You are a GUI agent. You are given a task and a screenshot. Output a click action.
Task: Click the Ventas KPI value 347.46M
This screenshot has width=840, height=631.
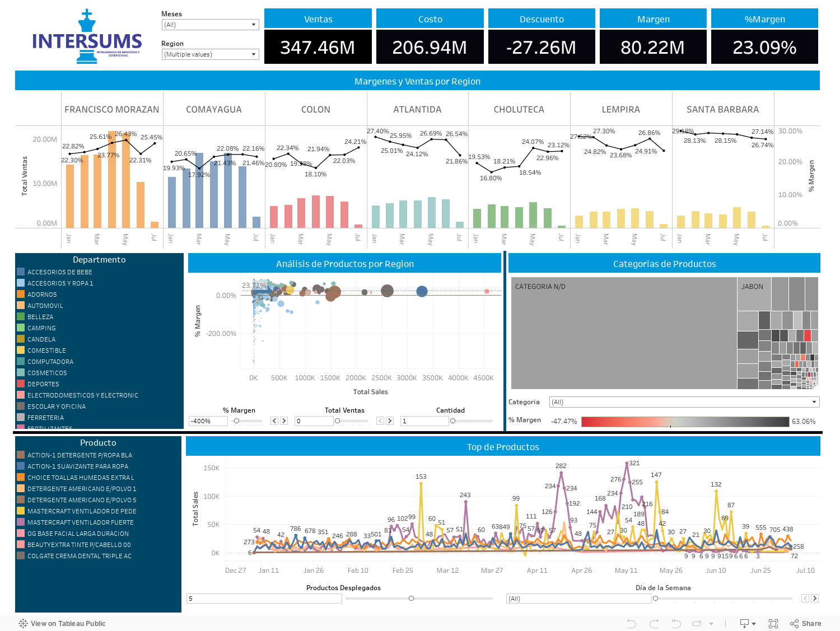pyautogui.click(x=318, y=47)
